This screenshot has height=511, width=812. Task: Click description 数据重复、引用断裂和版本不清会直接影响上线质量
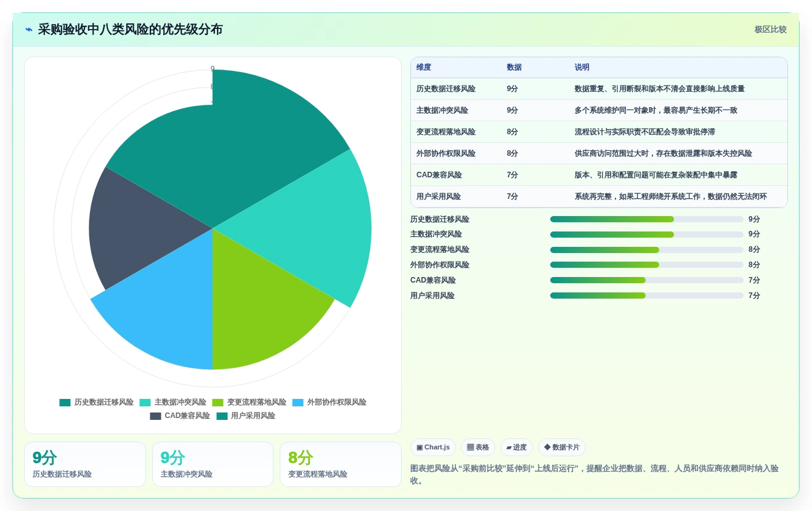[660, 89]
